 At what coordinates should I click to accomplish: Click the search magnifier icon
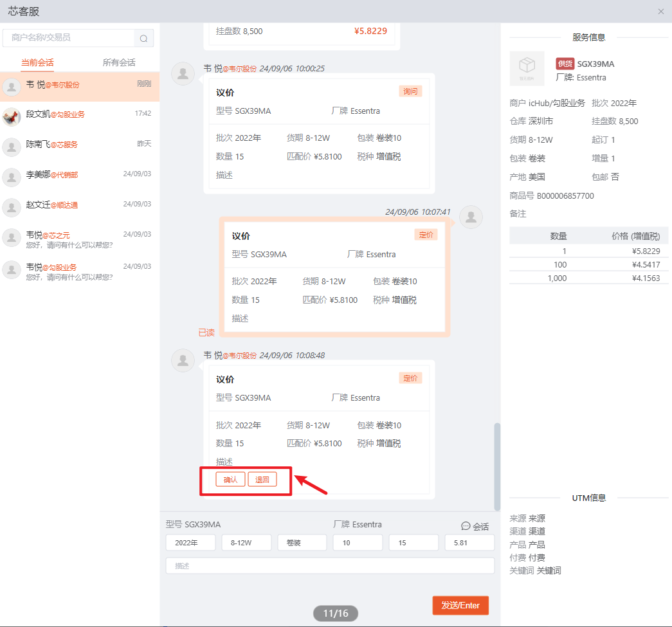click(x=143, y=39)
